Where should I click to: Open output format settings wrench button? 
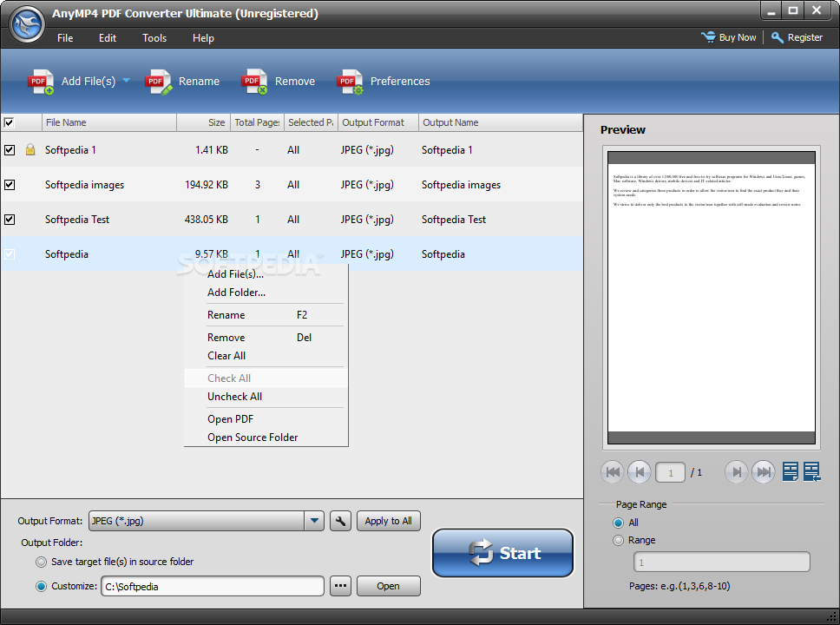pyautogui.click(x=341, y=521)
